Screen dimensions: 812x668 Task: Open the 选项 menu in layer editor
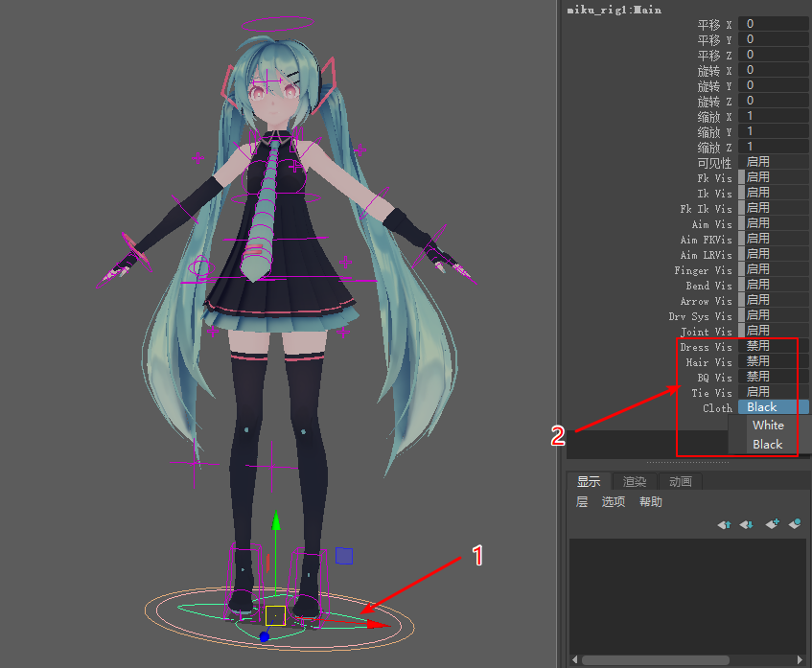coord(613,502)
